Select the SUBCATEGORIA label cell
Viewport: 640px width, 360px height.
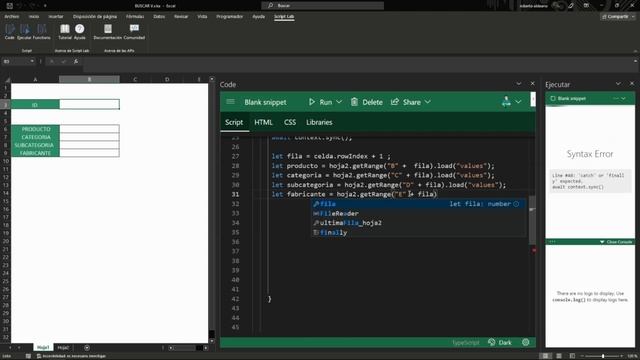[36, 145]
